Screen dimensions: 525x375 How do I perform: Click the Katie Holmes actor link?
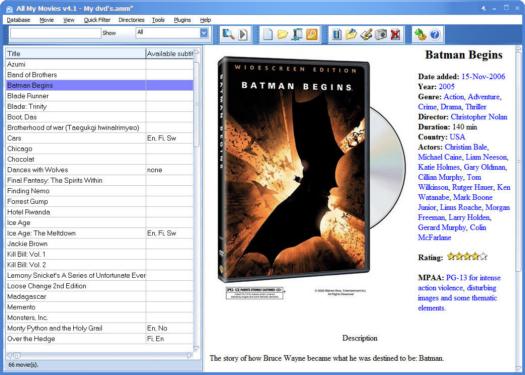(x=439, y=167)
